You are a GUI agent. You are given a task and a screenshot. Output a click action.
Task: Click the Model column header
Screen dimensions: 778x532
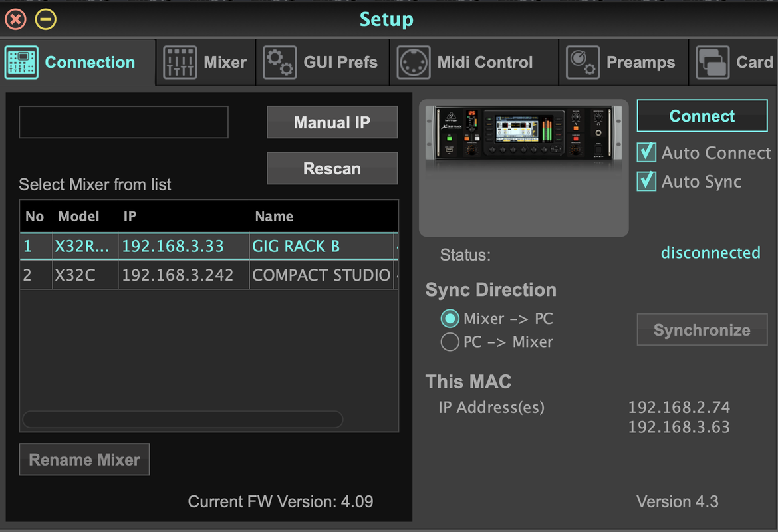[78, 216]
